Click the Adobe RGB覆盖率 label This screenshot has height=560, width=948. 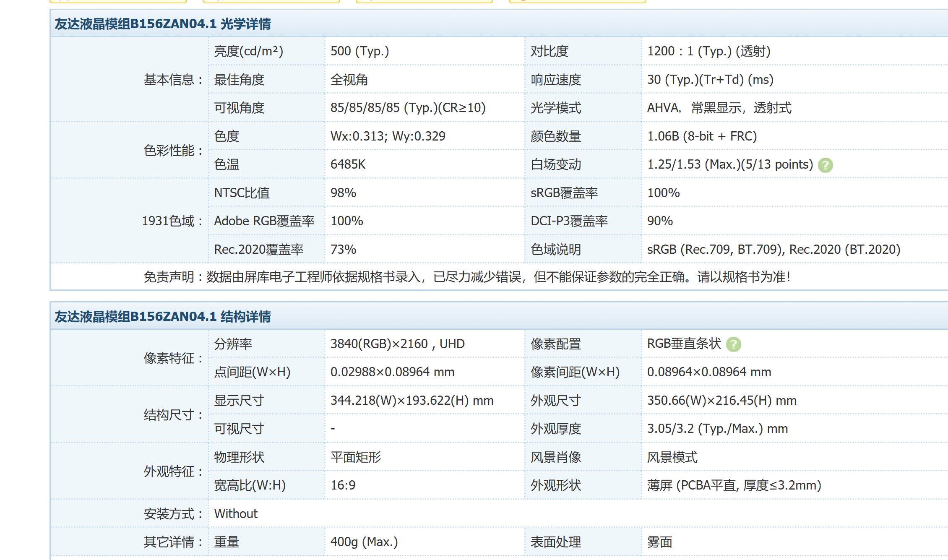pyautogui.click(x=264, y=221)
